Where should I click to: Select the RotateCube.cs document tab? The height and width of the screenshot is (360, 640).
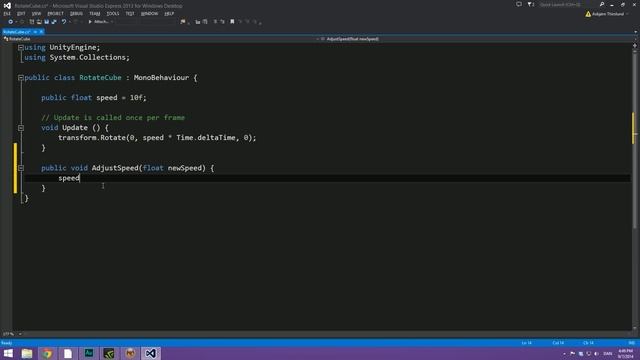coord(17,32)
